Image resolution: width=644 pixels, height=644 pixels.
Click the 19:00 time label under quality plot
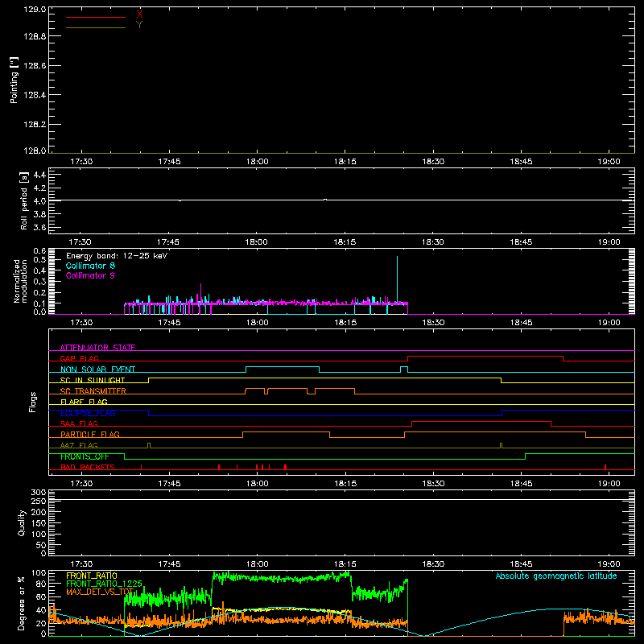point(609,564)
